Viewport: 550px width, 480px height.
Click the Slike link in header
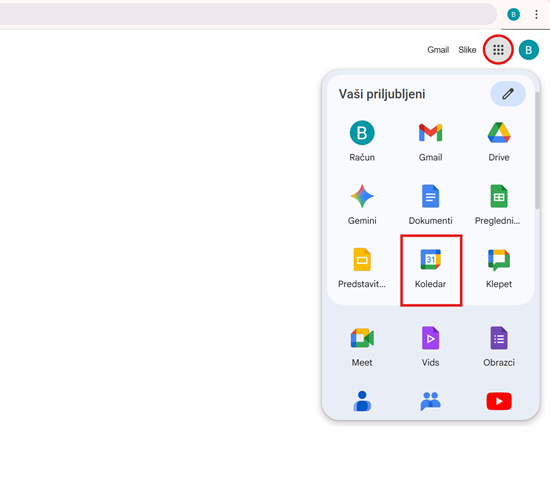[467, 50]
